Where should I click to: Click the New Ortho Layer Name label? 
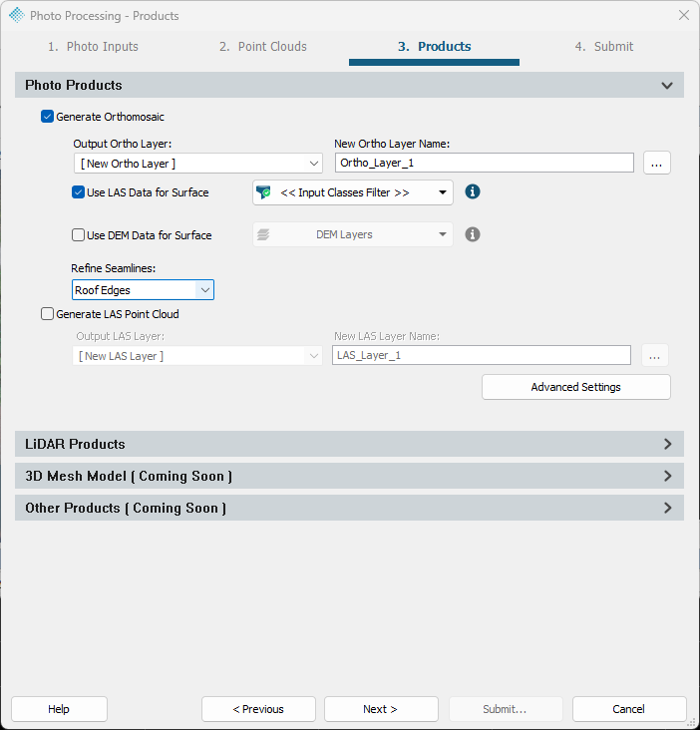(x=392, y=144)
